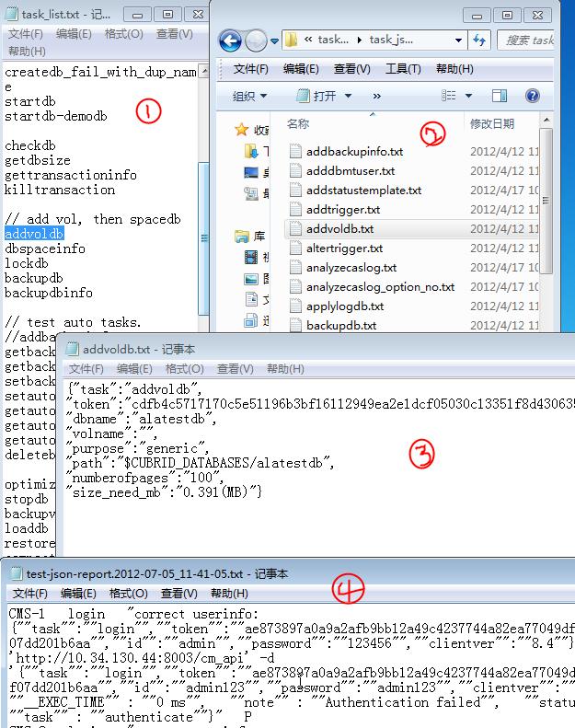Select the desktop icon in navigation pane
This screenshot has width=575, height=728.
point(250,173)
